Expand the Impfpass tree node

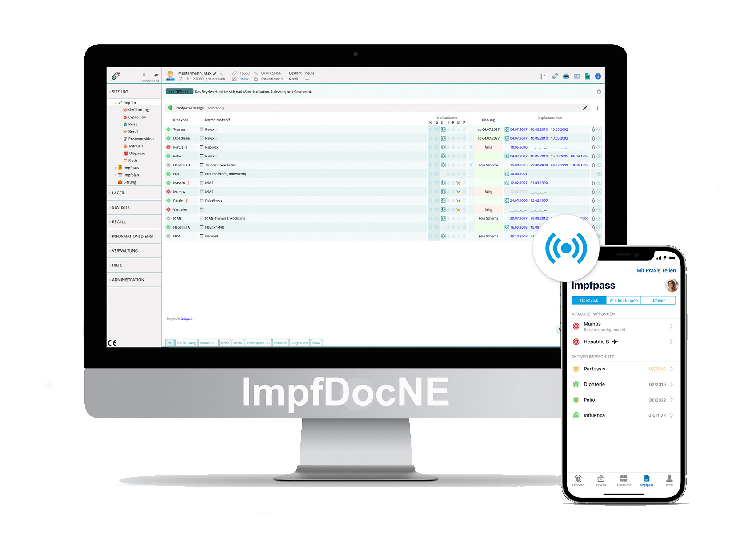pyautogui.click(x=116, y=168)
